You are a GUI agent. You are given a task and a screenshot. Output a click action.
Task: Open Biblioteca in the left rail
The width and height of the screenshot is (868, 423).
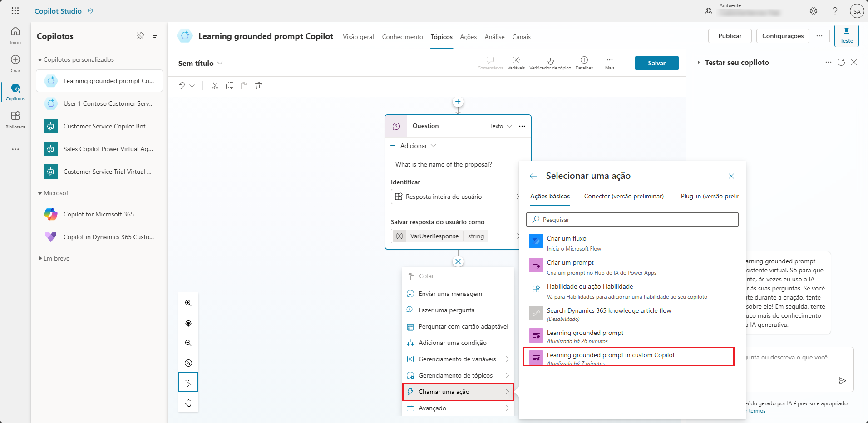[x=15, y=120]
